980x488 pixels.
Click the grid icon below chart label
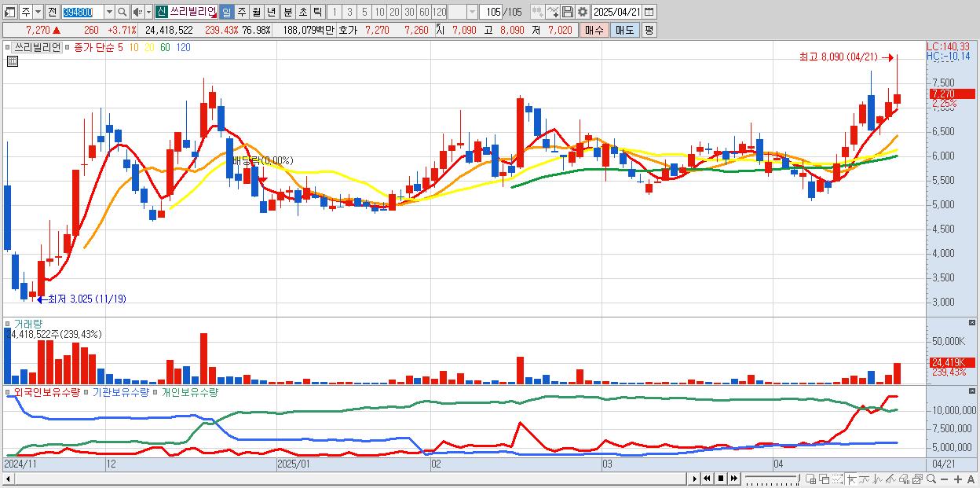point(13,61)
